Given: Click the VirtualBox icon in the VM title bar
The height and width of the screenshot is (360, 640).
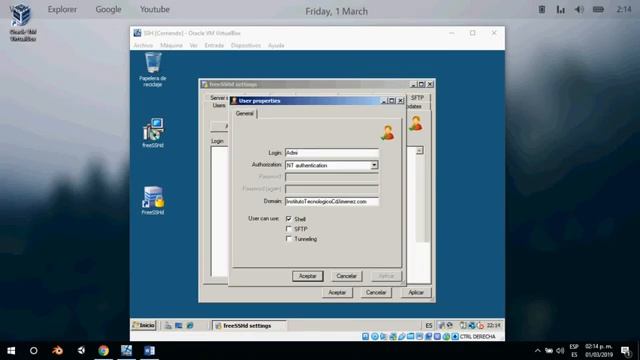Looking at the screenshot, I should 138,33.
